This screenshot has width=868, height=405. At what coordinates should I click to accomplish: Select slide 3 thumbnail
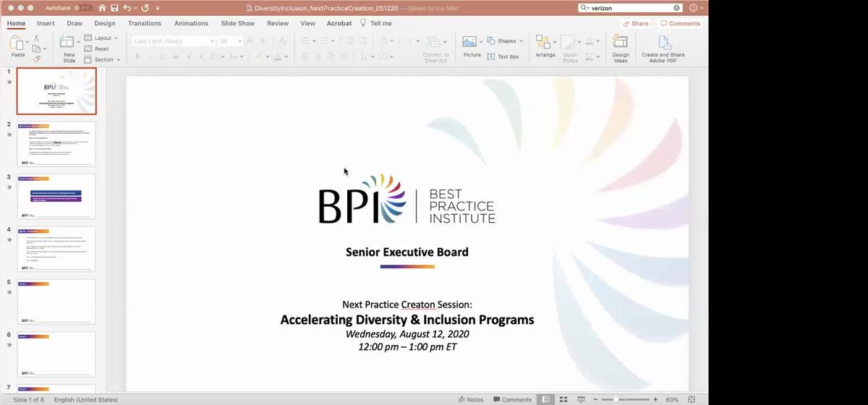point(56,196)
